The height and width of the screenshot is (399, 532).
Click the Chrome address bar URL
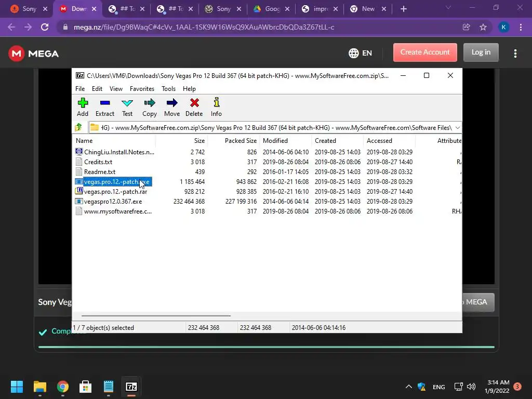(204, 27)
